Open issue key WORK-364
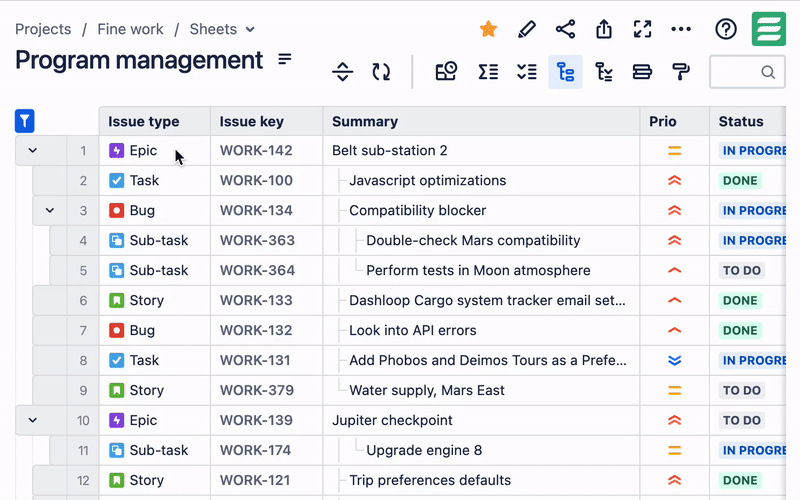Viewport: 800px width, 500px height. click(x=257, y=270)
